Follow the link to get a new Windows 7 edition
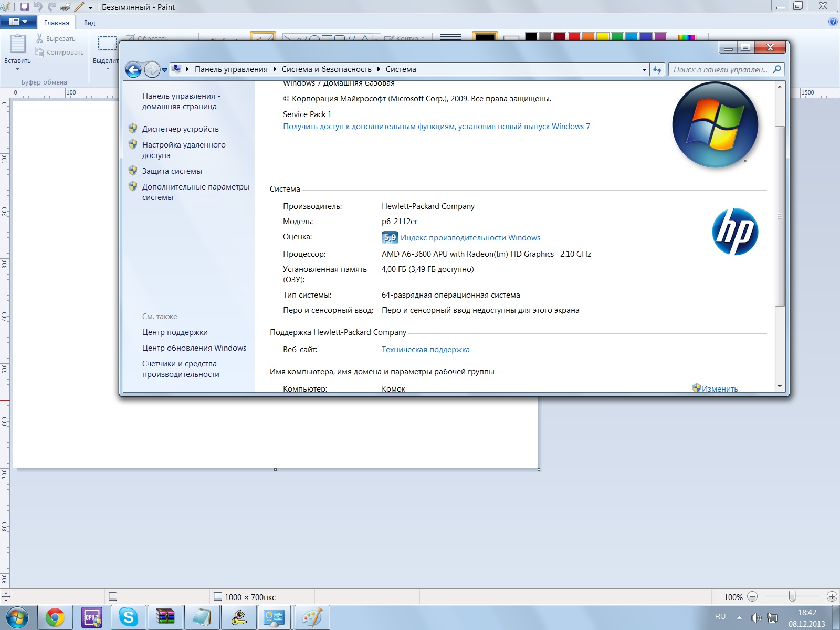This screenshot has width=840, height=630. 436,127
